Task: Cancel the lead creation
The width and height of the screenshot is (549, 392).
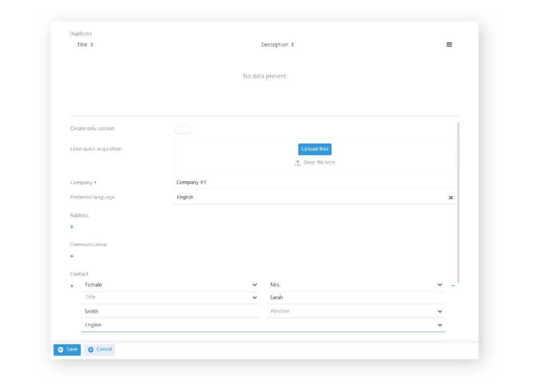Action: tap(99, 350)
